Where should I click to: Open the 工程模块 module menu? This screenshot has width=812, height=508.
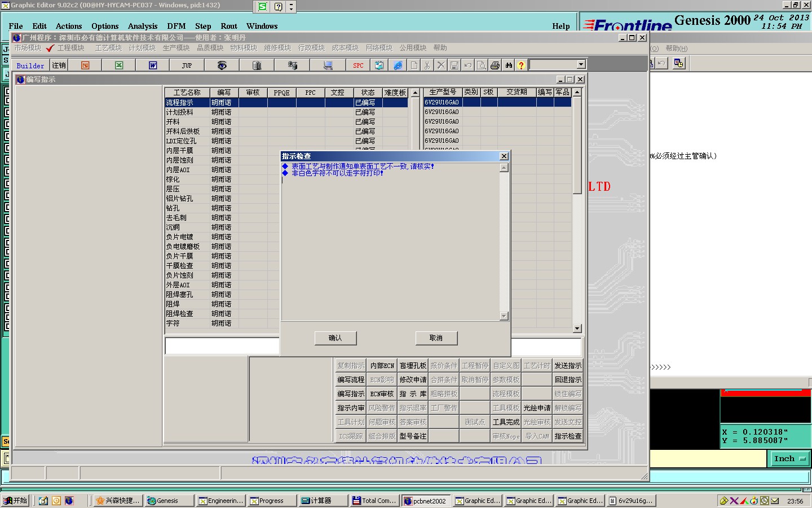tap(71, 48)
